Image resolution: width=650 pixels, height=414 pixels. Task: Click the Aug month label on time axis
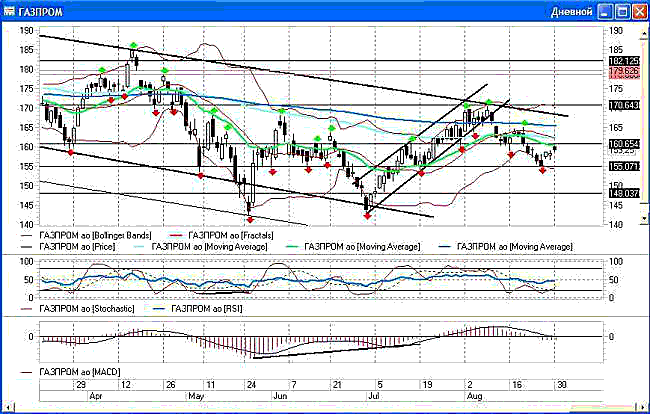click(x=475, y=396)
